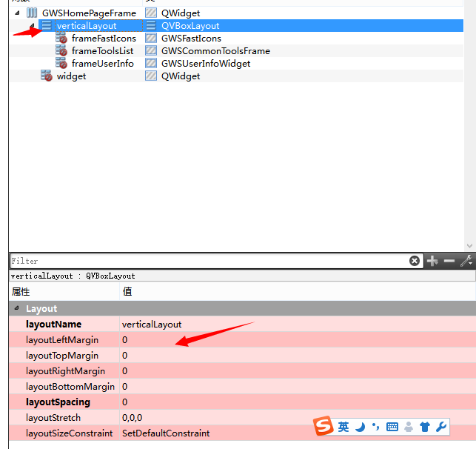Image resolution: width=476 pixels, height=449 pixels.
Task: Open the Sogou toolbox wrench icon
Action: coord(440,427)
